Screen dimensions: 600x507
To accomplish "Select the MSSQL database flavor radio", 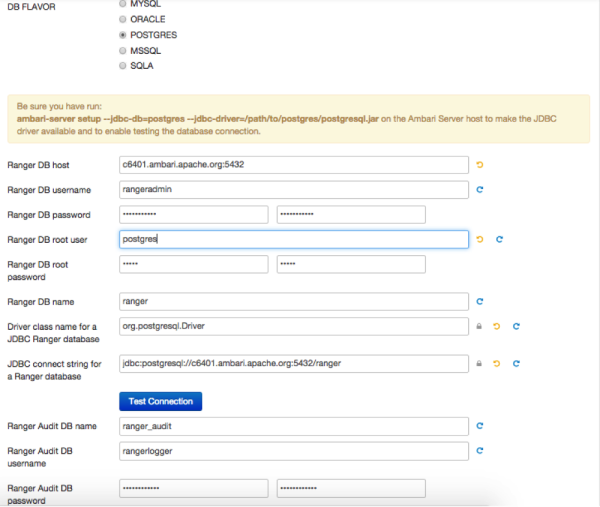I will (122, 51).
